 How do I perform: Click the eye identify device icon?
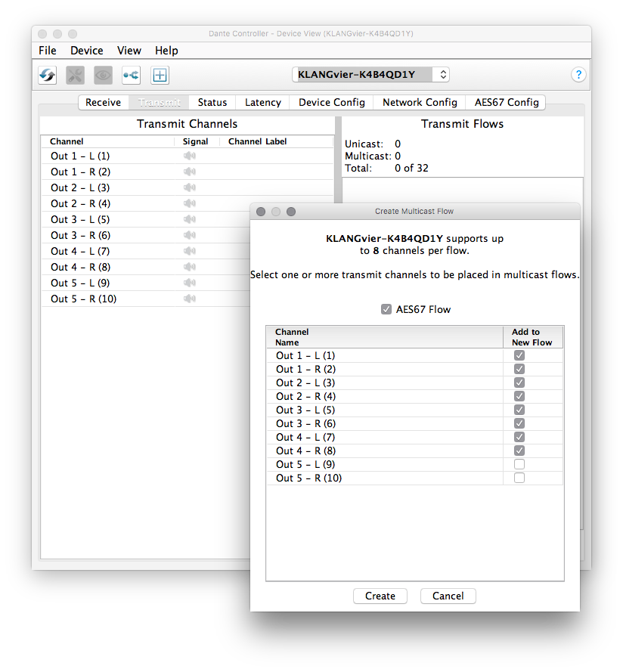pos(104,76)
